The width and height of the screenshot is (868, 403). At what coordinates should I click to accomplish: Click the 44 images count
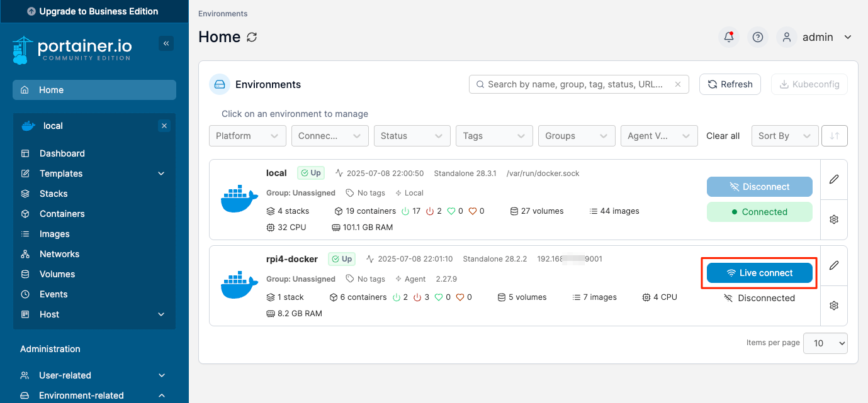pyautogui.click(x=614, y=211)
